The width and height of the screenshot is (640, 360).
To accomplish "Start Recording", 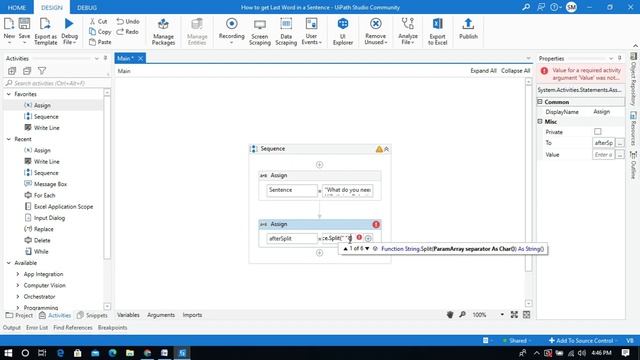I will coord(231,30).
